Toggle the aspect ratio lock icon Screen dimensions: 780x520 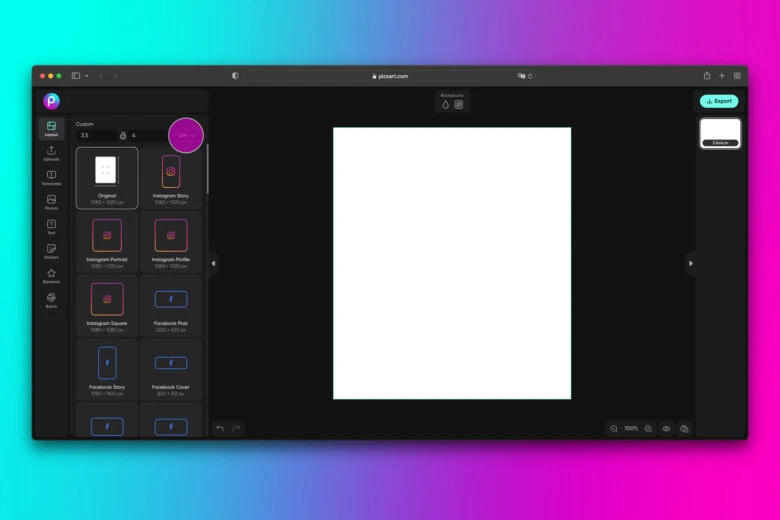click(x=123, y=135)
